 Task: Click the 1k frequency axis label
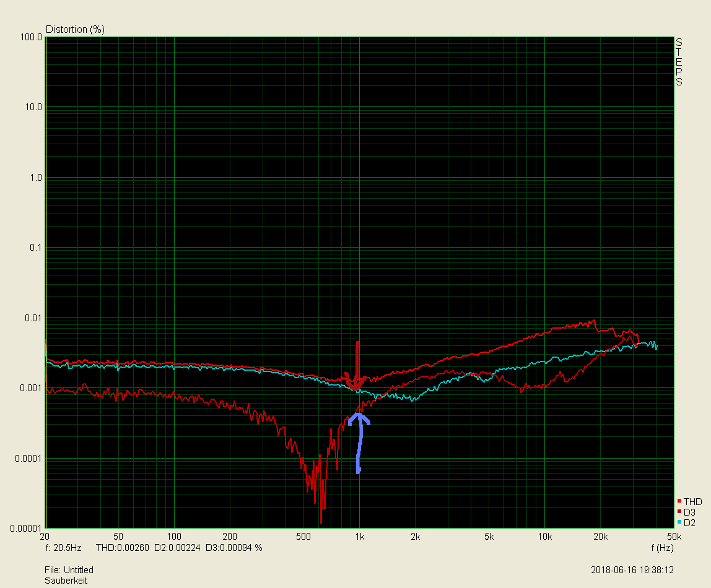coord(360,537)
